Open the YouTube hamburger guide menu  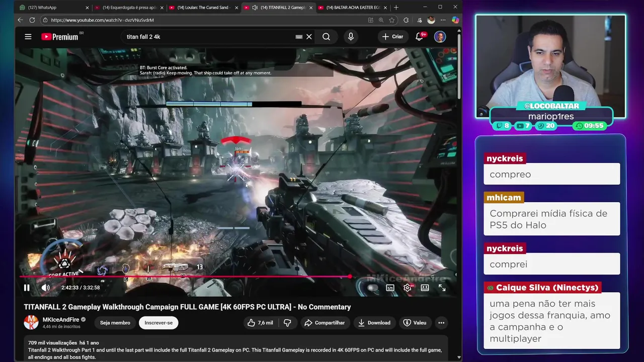tap(28, 37)
